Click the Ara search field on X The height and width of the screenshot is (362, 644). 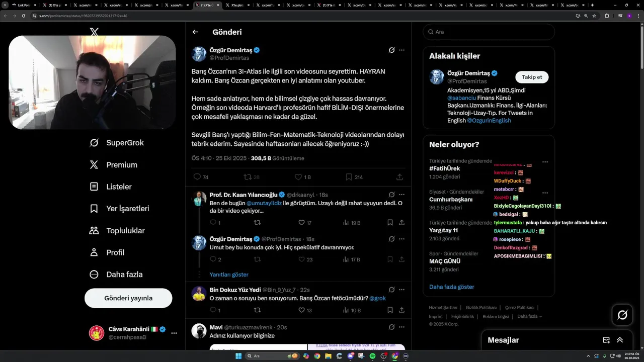point(489,32)
